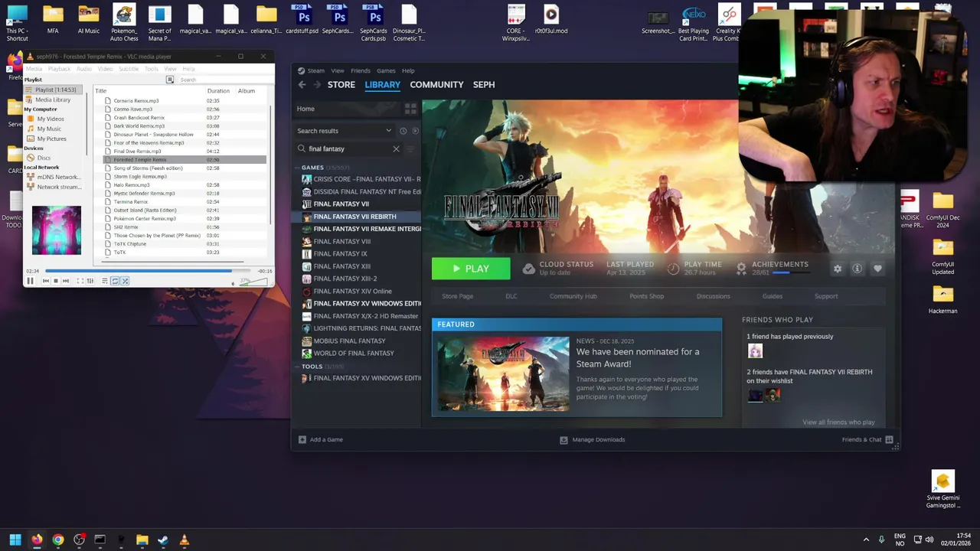Open the featured news thumbnail image
980x551 pixels.
(503, 373)
